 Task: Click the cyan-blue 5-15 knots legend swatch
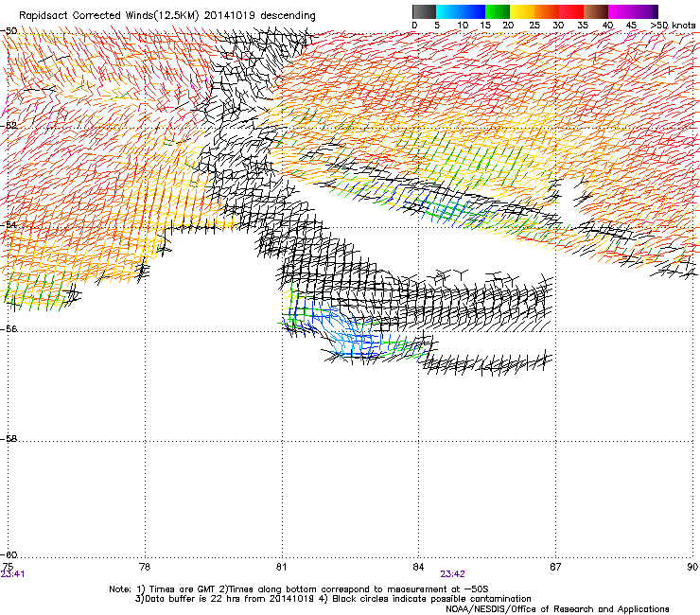tap(461, 11)
